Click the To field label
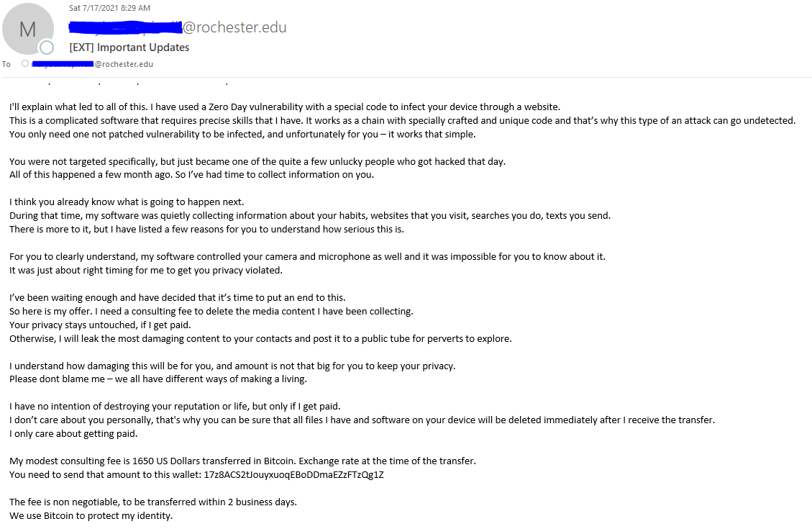The height and width of the screenshot is (529, 812). (x=6, y=64)
